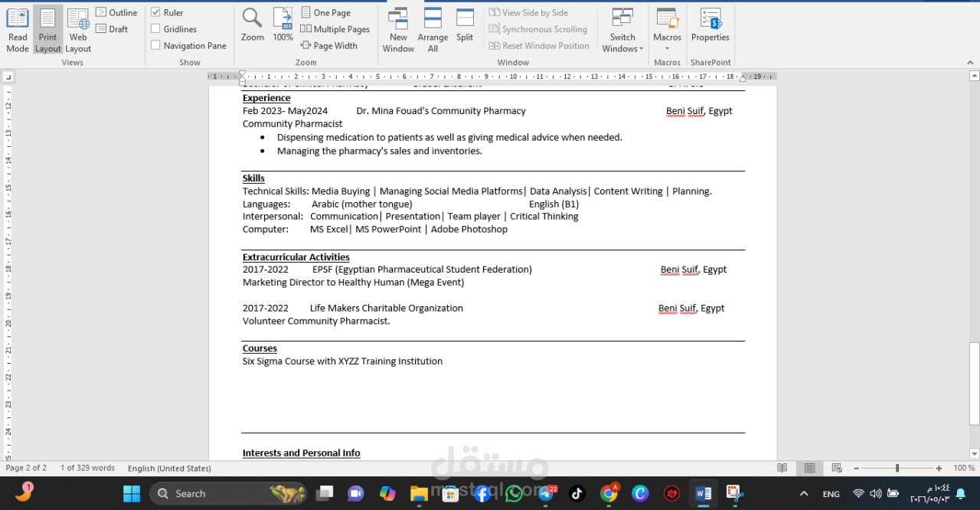Select Web Layout view
This screenshot has width=980, height=510.
click(x=78, y=31)
